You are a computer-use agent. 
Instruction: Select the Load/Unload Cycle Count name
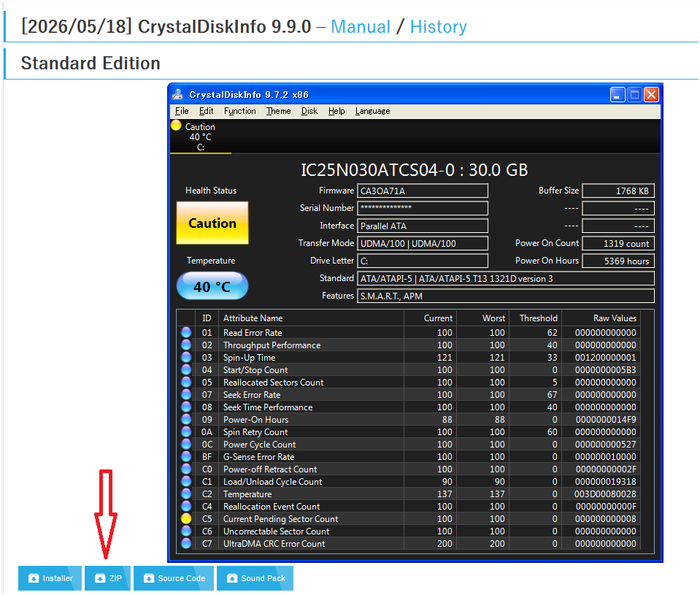point(272,482)
